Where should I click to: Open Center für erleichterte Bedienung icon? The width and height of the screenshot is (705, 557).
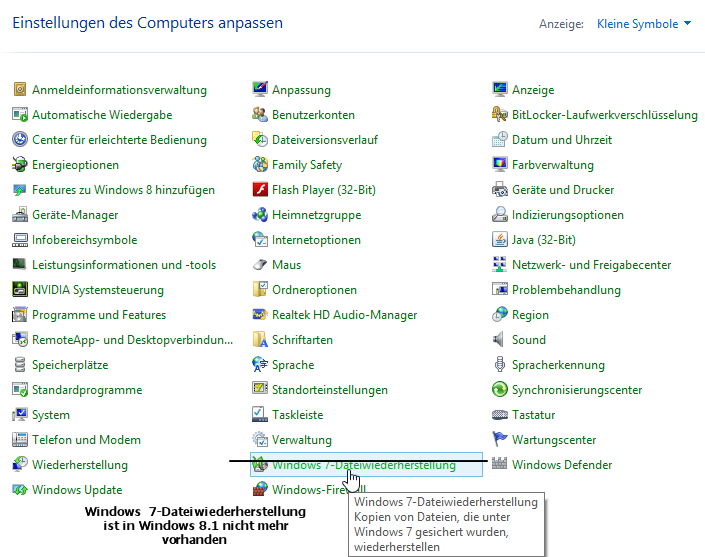pos(20,140)
